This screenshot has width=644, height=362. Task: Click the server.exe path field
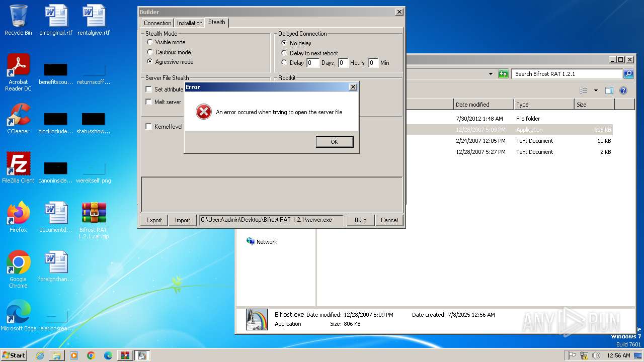[x=272, y=220]
